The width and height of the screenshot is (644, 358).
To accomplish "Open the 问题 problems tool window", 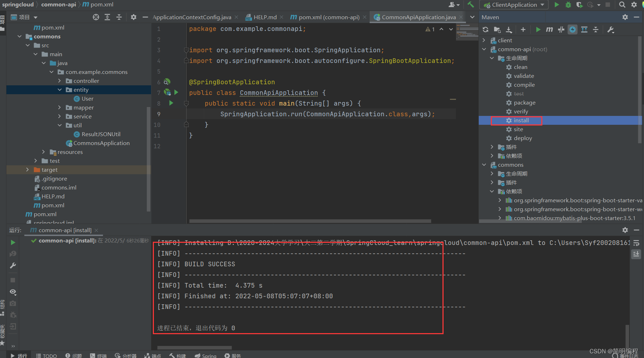I will (74, 356).
